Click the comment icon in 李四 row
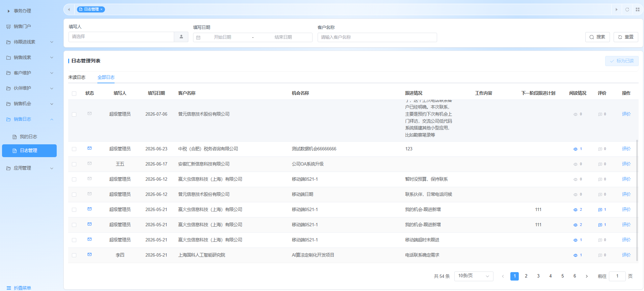The height and width of the screenshot is (291, 644). point(600,255)
